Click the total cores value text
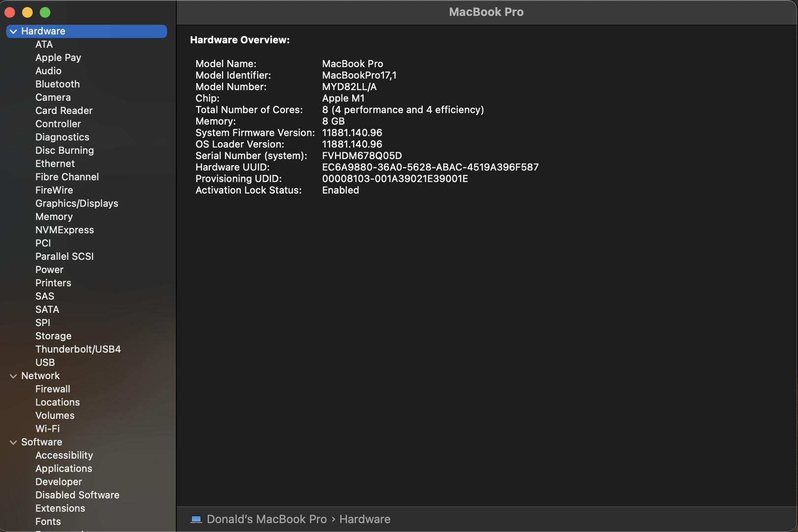 (403, 110)
